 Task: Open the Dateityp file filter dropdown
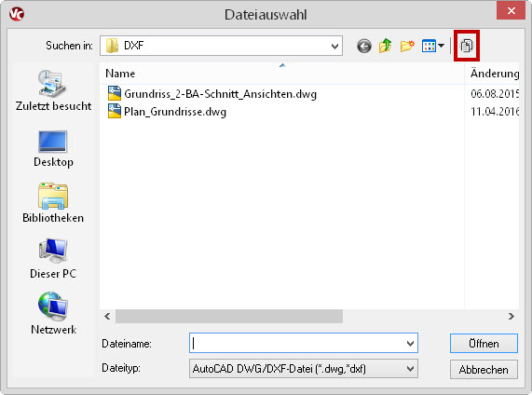point(304,369)
